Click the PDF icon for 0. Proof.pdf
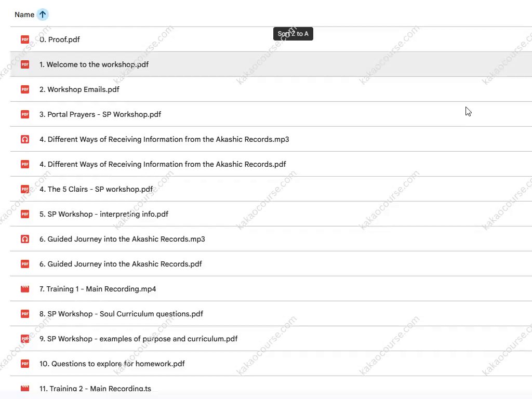The width and height of the screenshot is (532, 399). [25, 39]
